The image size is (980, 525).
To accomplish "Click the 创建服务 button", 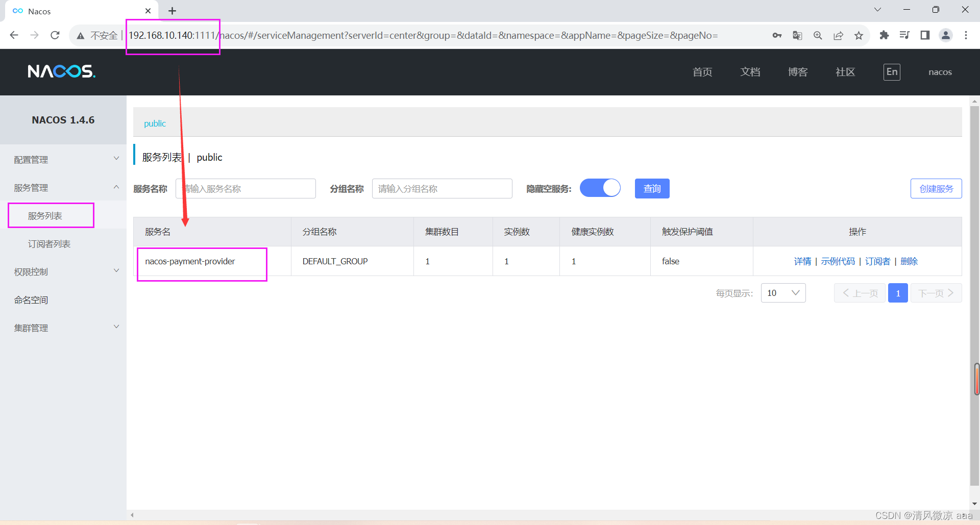I will coord(936,188).
